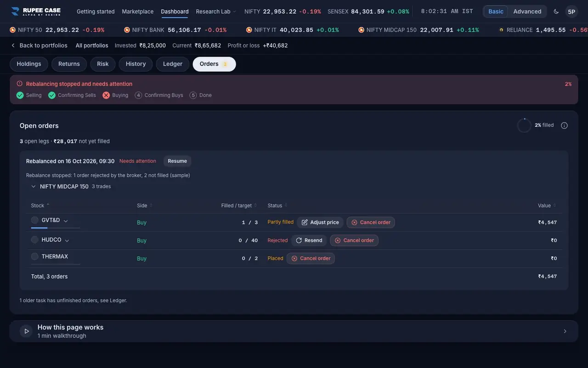The height and width of the screenshot is (368, 588).
Task: Click the back arrow to portfolios
Action: pos(13,46)
